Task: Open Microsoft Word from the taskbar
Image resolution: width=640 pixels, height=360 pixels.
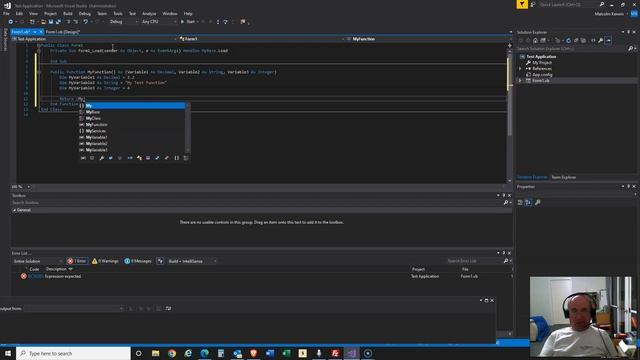Action: tap(270, 353)
